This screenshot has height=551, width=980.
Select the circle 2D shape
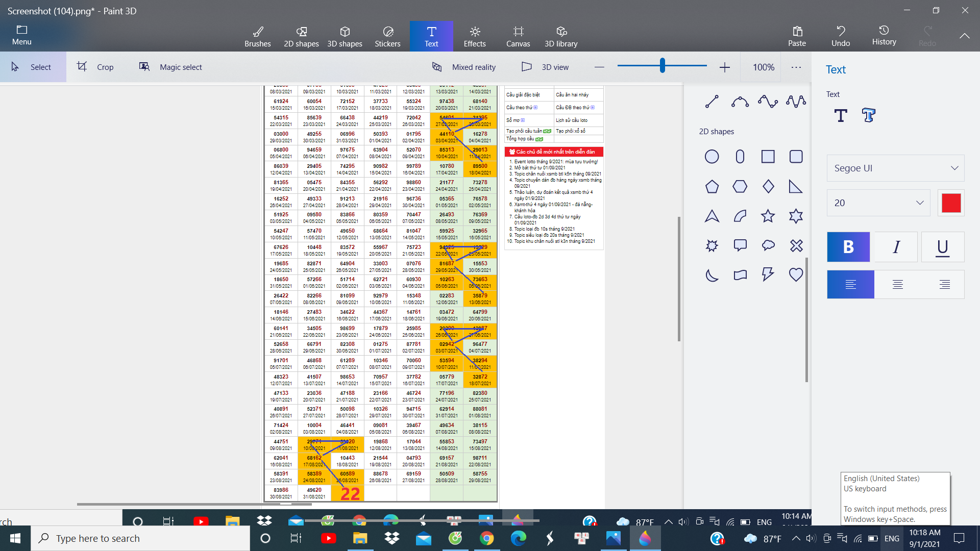click(712, 157)
